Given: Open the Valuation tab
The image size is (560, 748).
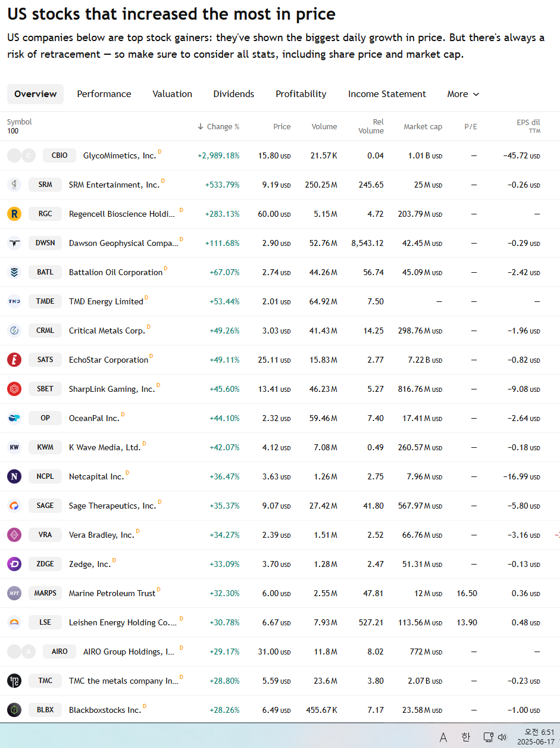Looking at the screenshot, I should coord(172,94).
